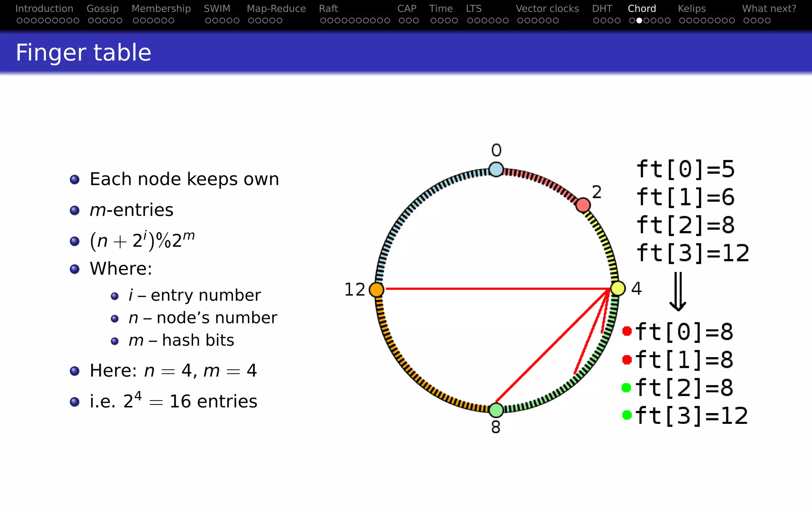Click the double down arrow between tables
Image resolution: width=812 pixels, height=508 pixels.
[678, 291]
